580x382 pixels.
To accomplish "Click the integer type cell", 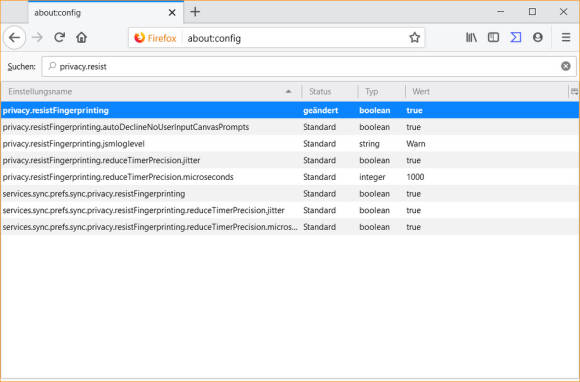I will (x=372, y=177).
